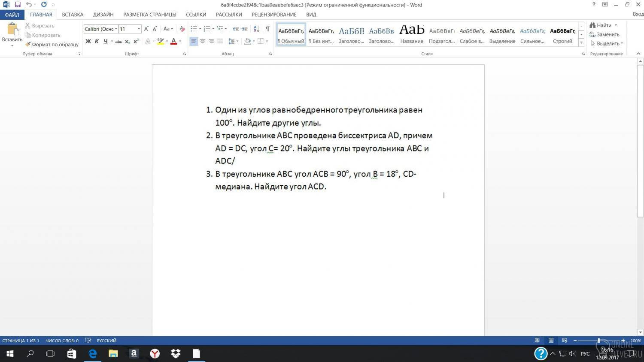The height and width of the screenshot is (362, 644).
Task: Paste clipboard contents with Вставить
Action: point(12,34)
